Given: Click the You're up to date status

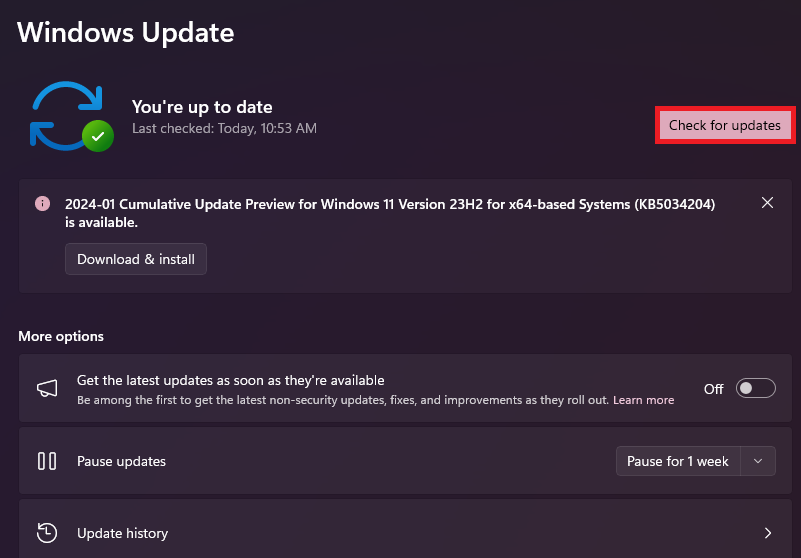Looking at the screenshot, I should pyautogui.click(x=202, y=107).
